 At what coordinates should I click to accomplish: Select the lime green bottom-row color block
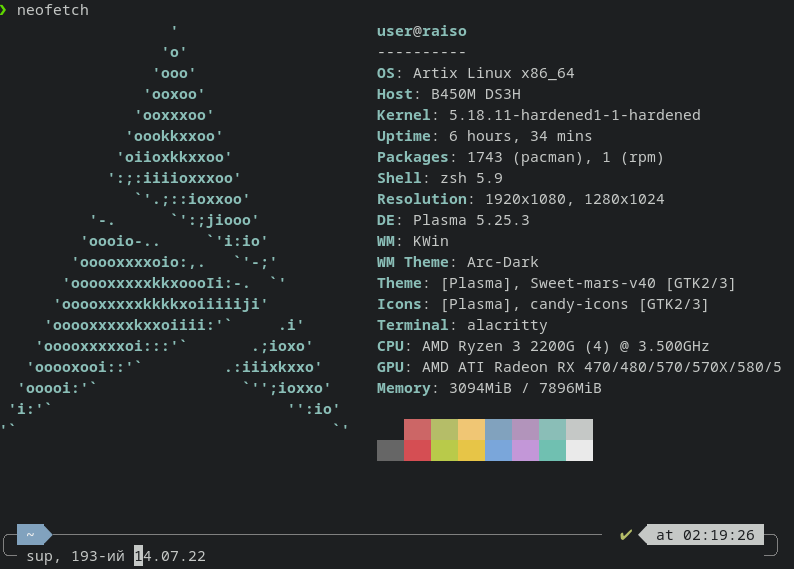[x=445, y=451]
